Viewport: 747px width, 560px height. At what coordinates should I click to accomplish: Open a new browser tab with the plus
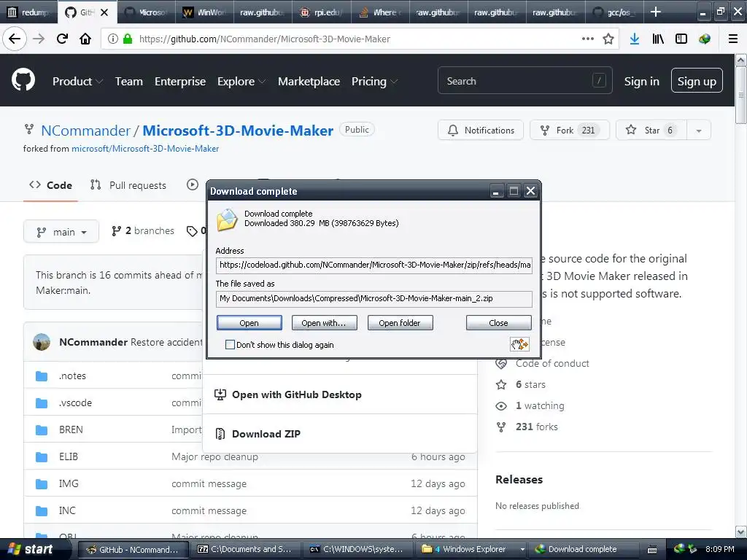(x=656, y=12)
